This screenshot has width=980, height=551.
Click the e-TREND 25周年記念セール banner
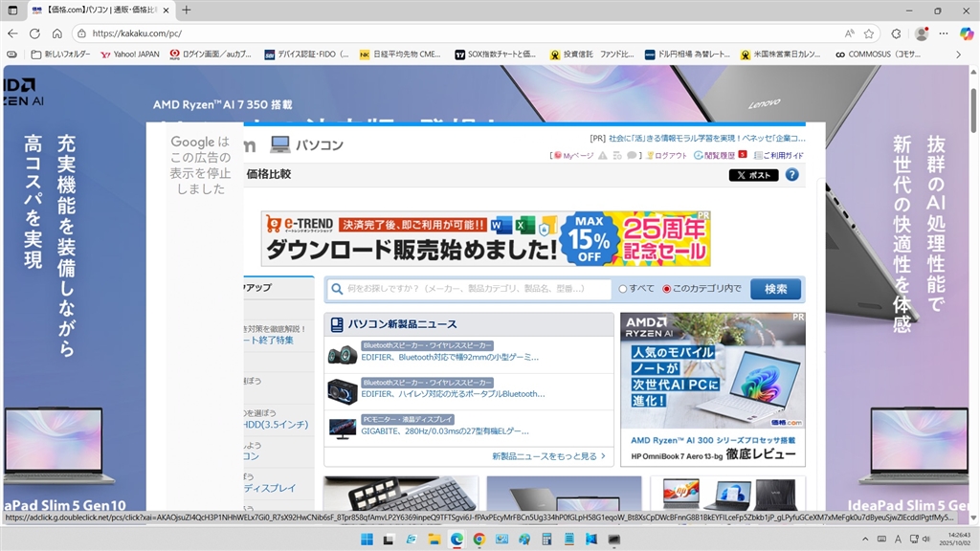pos(485,238)
